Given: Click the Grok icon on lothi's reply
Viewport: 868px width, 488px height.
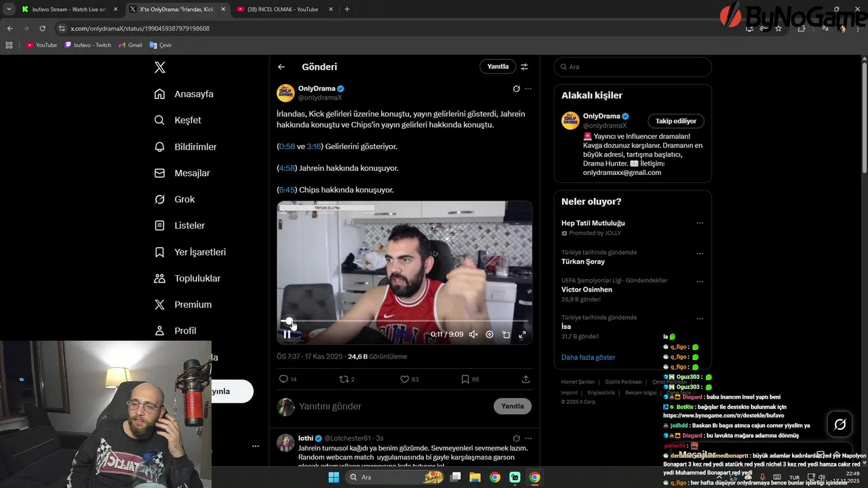Looking at the screenshot, I should point(516,438).
